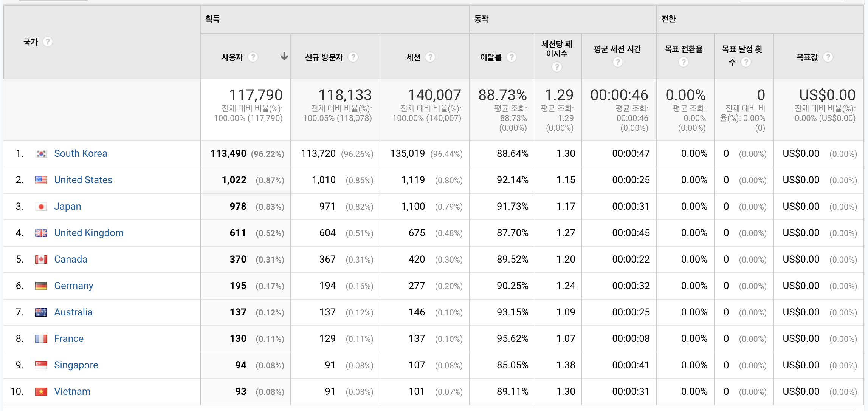Click help icon next to 국가 header
The width and height of the screenshot is (868, 411).
48,42
